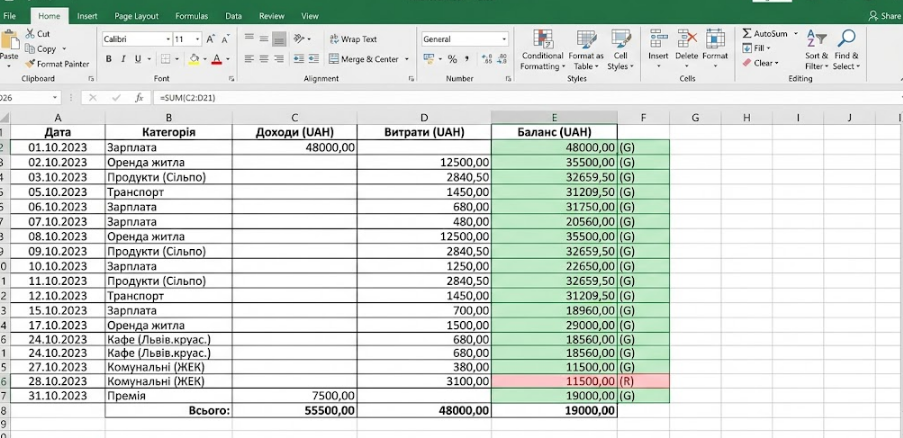Click the Decrease Font Size icon

(225, 39)
